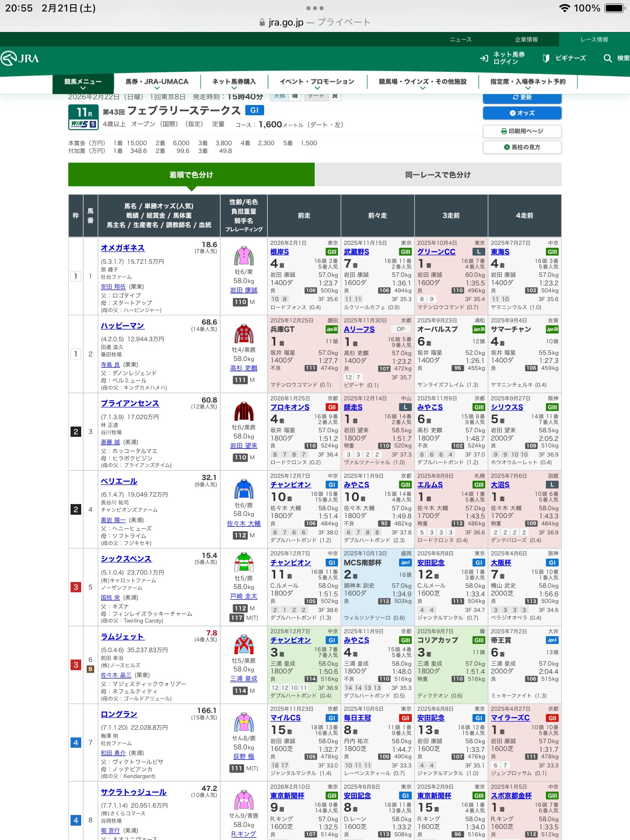
Task: Open race link 大阪杯
Action: point(501,563)
